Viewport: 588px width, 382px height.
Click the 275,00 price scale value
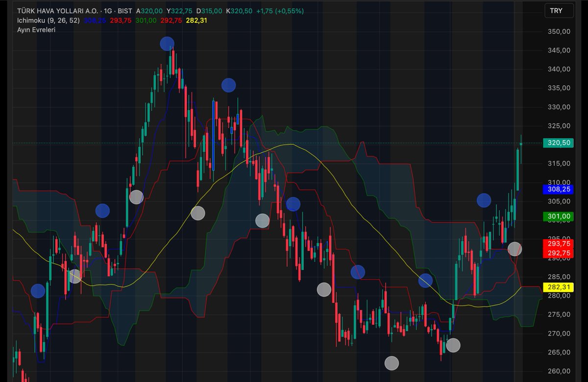pyautogui.click(x=560, y=314)
